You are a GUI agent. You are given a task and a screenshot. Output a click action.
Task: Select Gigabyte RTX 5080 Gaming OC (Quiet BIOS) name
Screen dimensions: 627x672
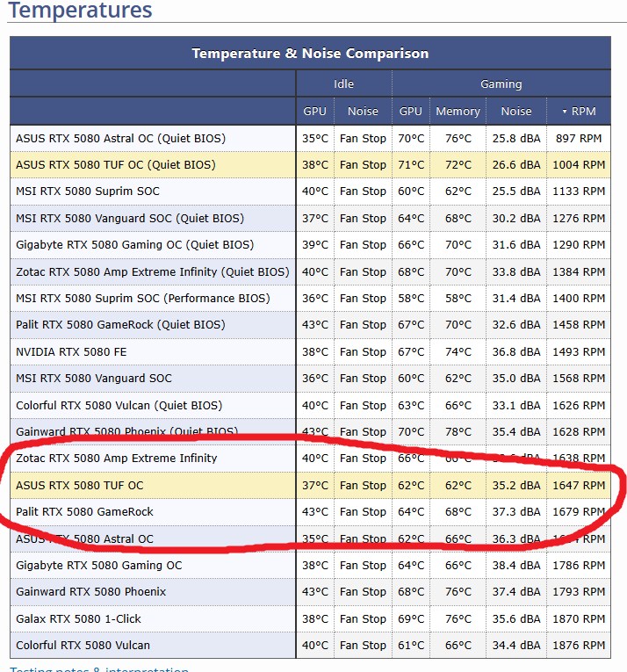click(x=135, y=245)
